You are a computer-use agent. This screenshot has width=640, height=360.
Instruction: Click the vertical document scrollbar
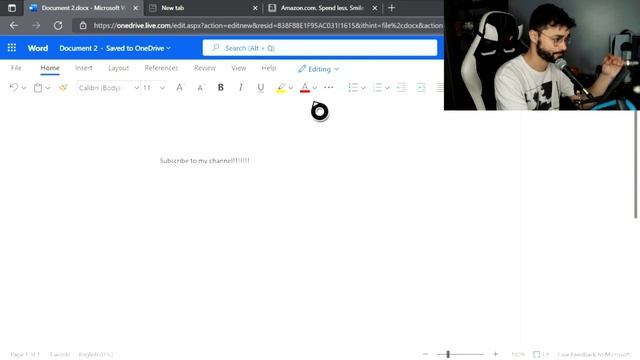tap(636, 164)
